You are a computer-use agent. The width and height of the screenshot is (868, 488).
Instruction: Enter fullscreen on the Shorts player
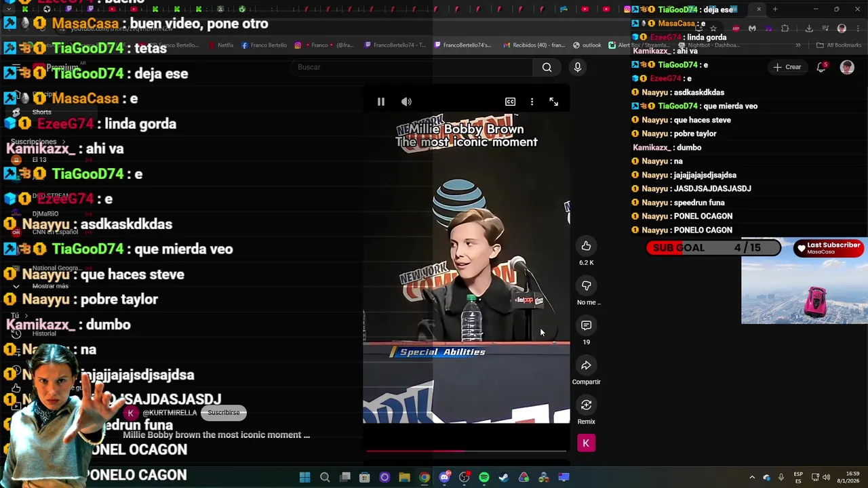tap(553, 102)
